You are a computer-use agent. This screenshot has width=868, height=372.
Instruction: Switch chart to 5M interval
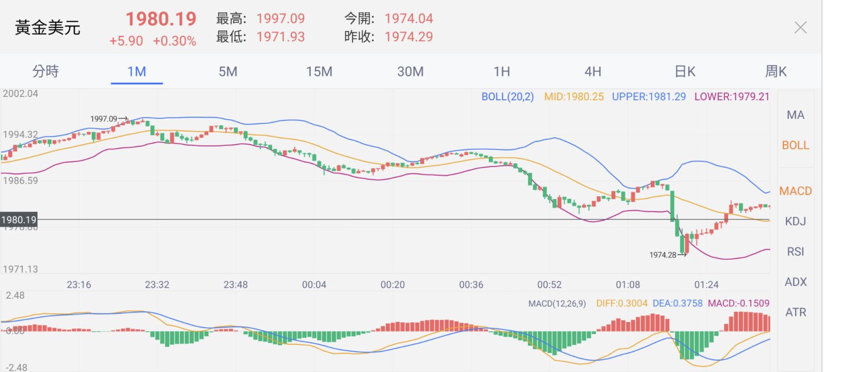pos(228,72)
